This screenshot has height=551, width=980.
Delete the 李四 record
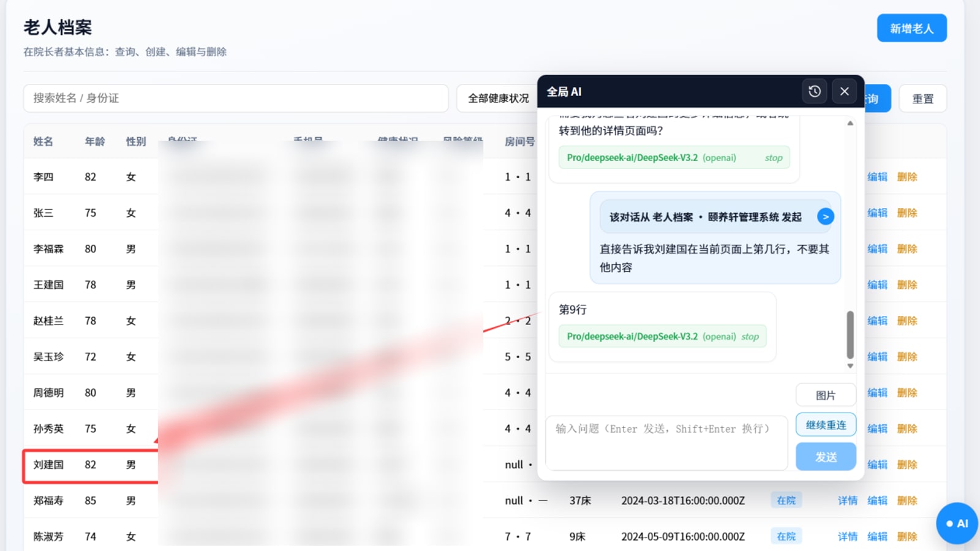point(907,177)
